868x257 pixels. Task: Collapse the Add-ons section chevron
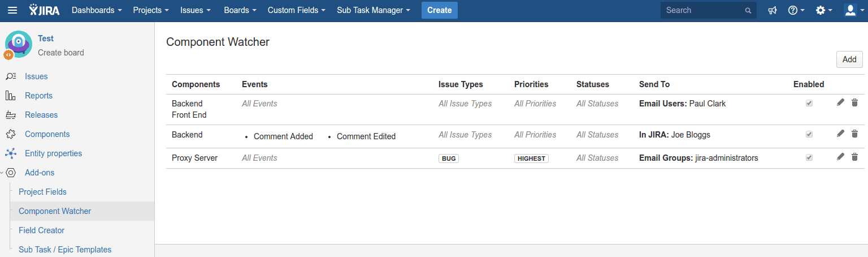[2, 173]
